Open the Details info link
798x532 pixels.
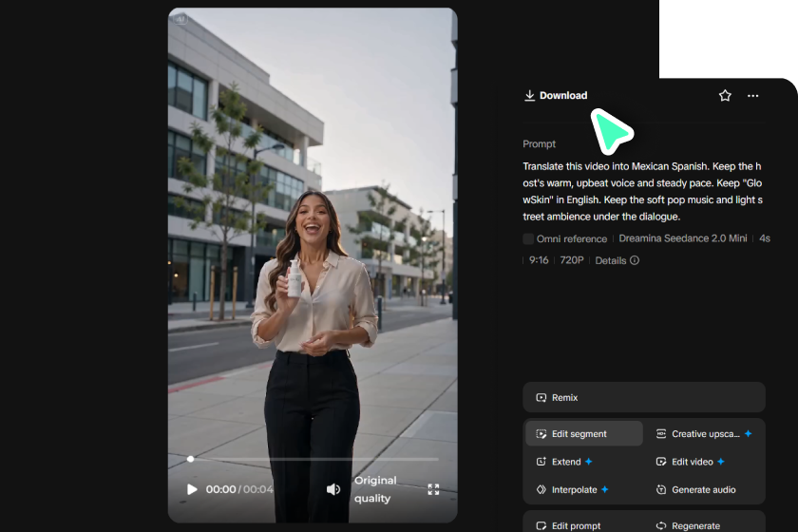[x=617, y=260]
